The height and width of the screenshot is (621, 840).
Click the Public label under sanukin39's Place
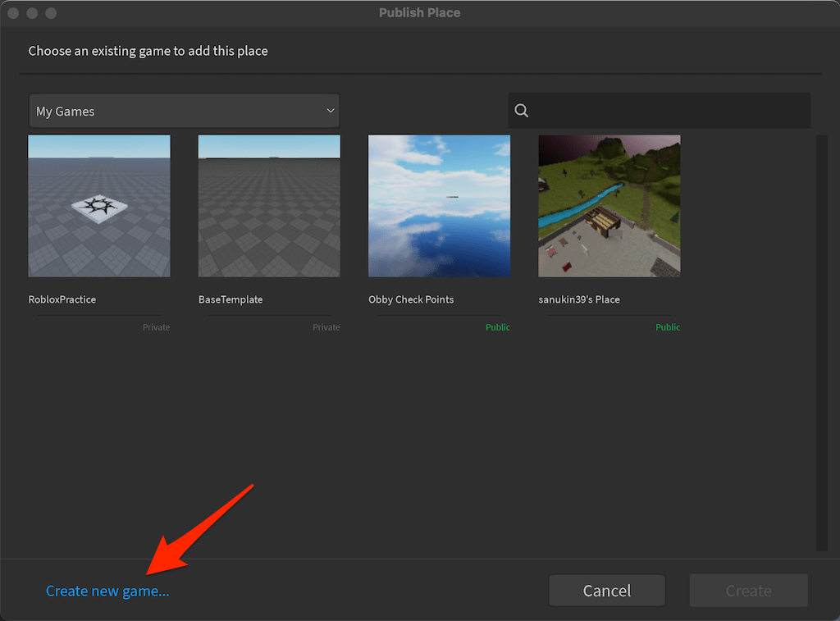coord(668,327)
